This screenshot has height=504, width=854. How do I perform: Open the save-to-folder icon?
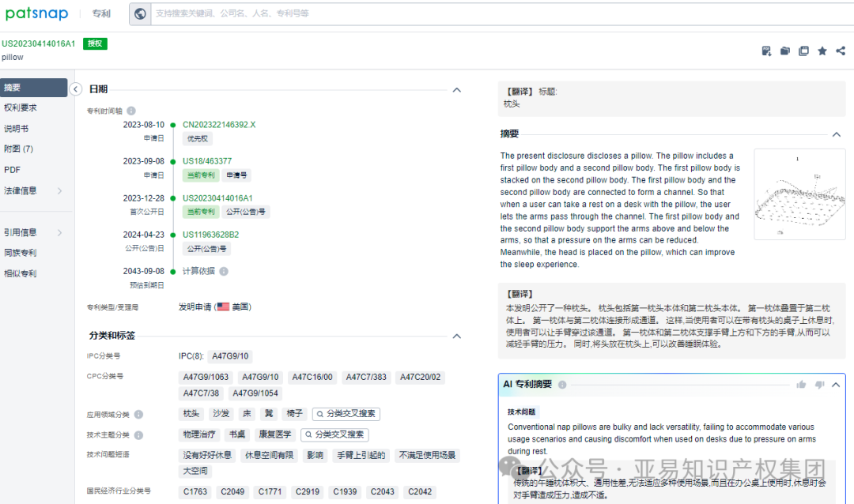point(784,51)
